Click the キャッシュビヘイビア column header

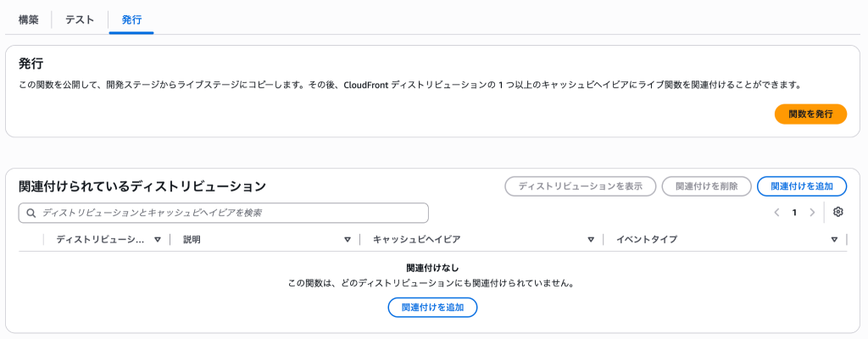point(417,240)
